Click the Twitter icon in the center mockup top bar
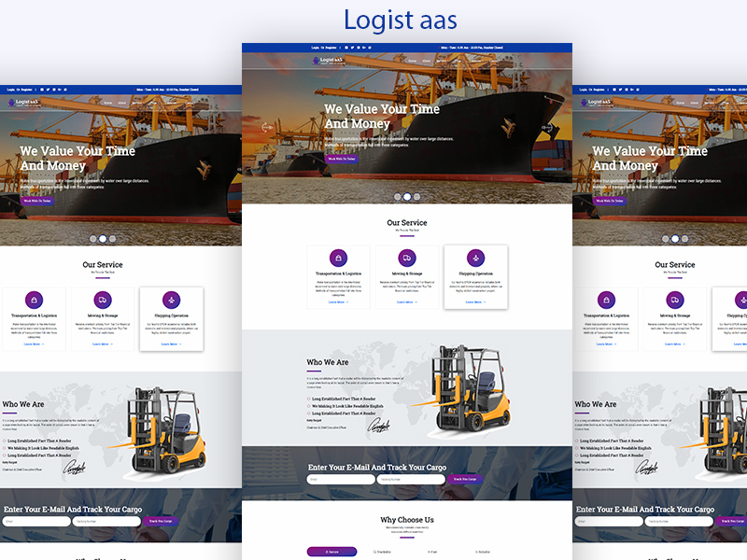The image size is (747, 560). point(353,48)
